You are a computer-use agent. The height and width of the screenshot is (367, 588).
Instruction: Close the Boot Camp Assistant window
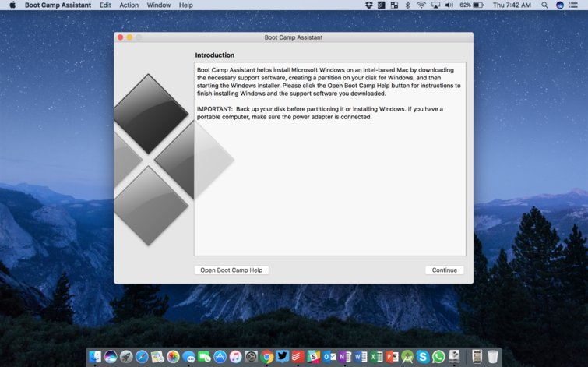[121, 37]
